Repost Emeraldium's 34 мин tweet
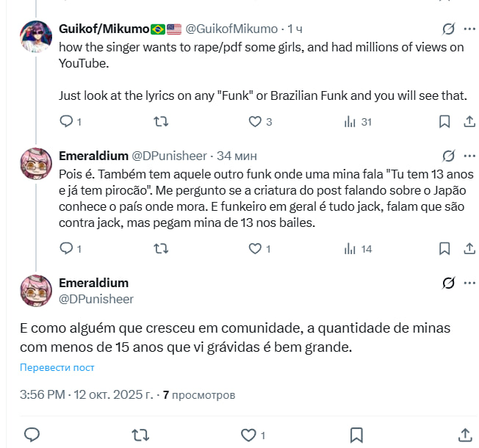The image size is (479, 448). [x=160, y=249]
